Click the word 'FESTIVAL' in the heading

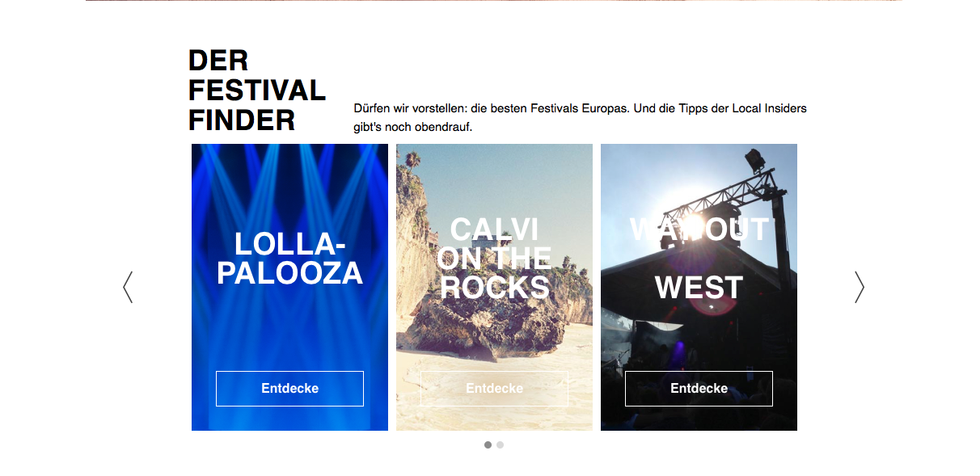tap(256, 90)
